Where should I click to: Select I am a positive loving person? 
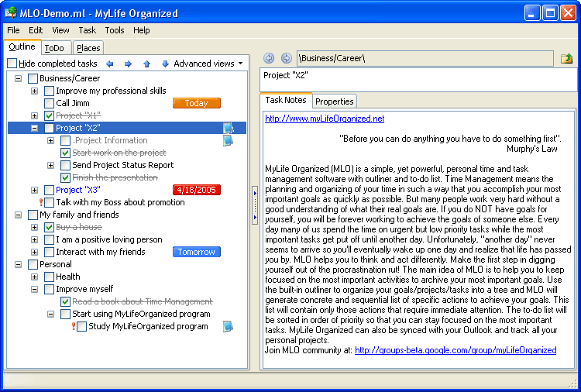pyautogui.click(x=109, y=239)
